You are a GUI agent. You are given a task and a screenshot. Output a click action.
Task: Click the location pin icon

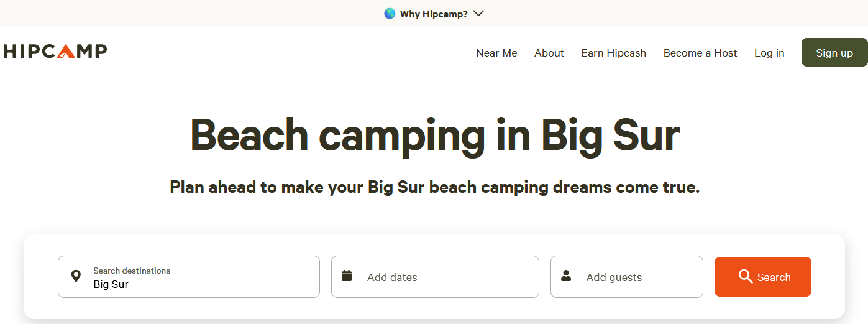pyautogui.click(x=76, y=276)
